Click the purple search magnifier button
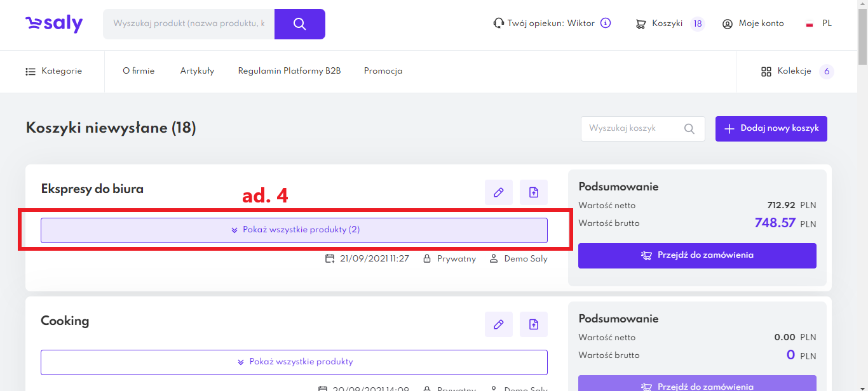Screen dimensions: 868x391 coord(300,24)
